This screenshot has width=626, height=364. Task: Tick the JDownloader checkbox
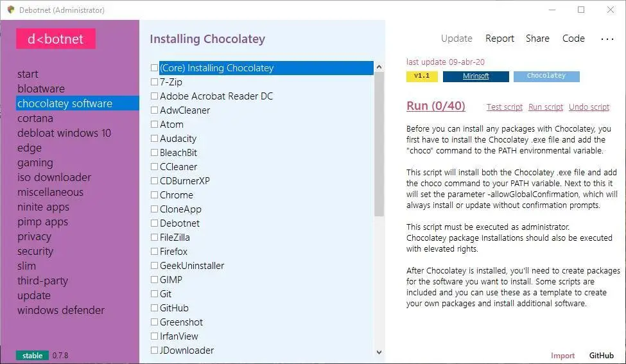point(154,350)
